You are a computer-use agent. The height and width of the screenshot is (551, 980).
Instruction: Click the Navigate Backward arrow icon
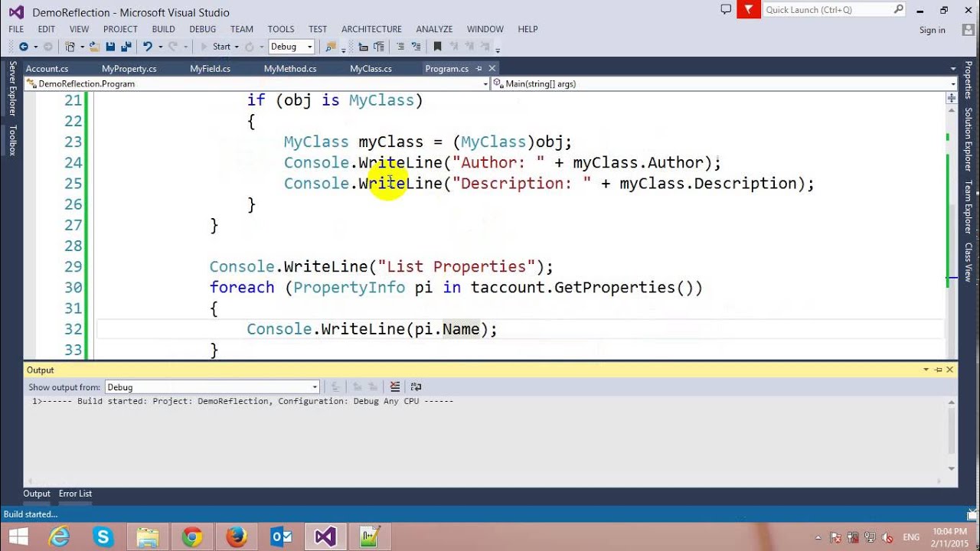[23, 47]
